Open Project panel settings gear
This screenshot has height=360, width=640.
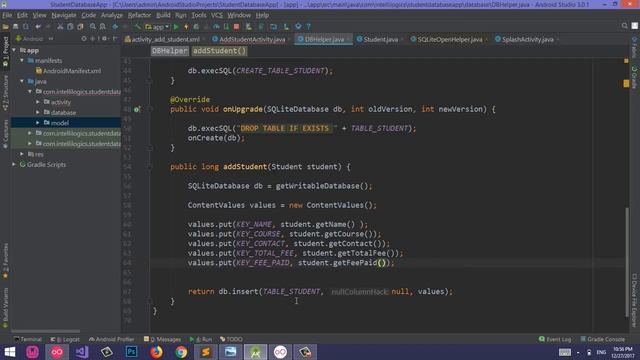pos(104,39)
